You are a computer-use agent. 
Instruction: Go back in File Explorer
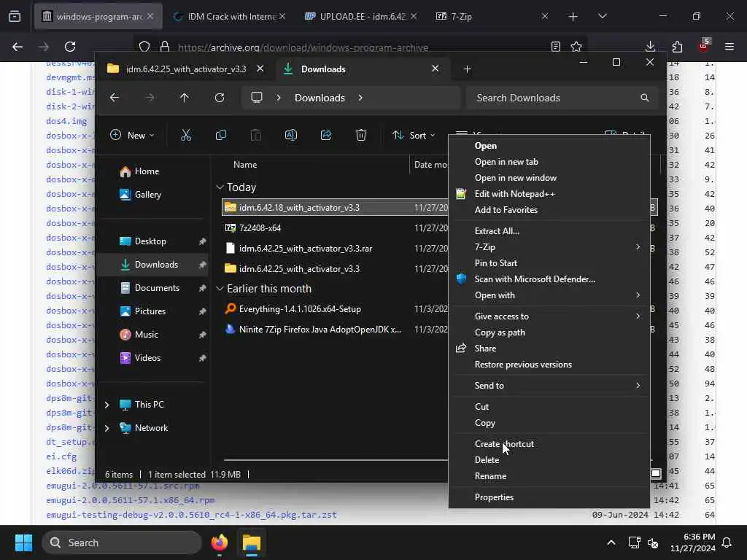point(115,98)
